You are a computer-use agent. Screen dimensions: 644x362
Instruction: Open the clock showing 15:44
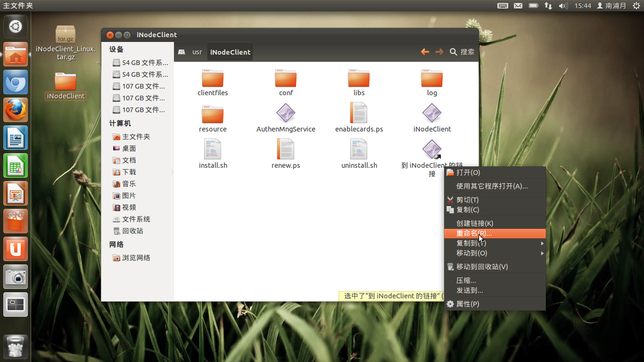click(x=583, y=6)
